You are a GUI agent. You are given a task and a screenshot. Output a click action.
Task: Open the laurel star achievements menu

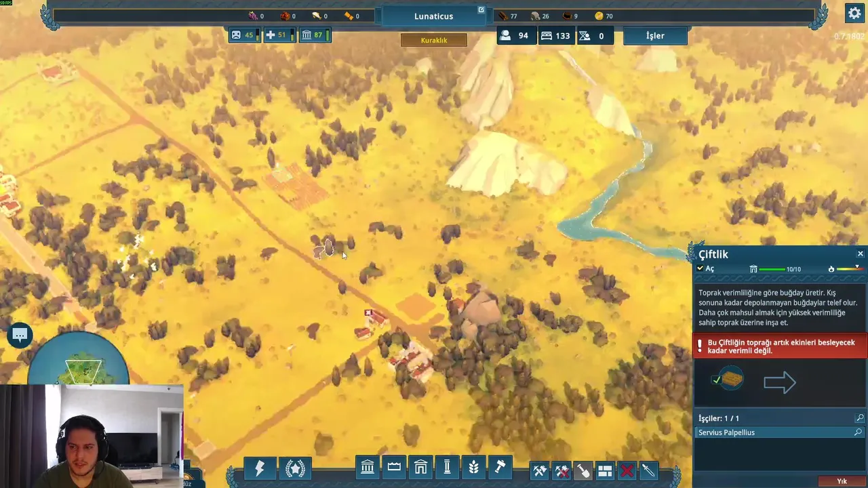[x=295, y=468]
